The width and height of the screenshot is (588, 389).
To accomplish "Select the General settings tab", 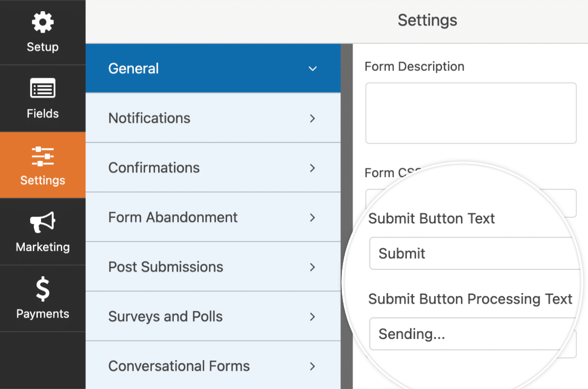I will click(x=133, y=69).
